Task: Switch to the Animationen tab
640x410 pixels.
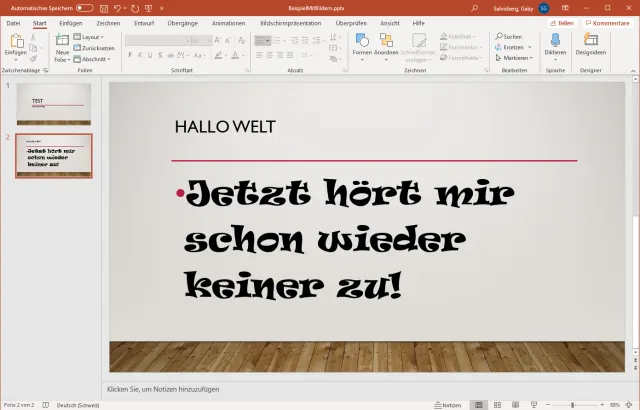Action: (x=229, y=23)
